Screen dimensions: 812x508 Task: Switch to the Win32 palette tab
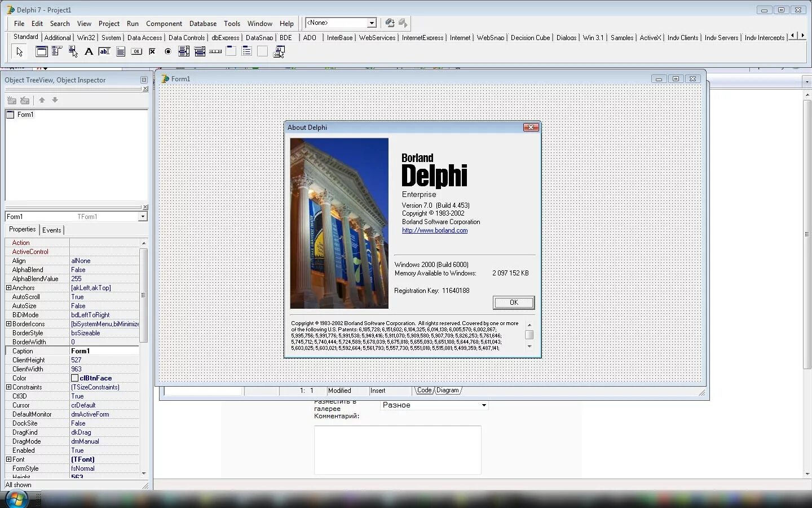86,38
